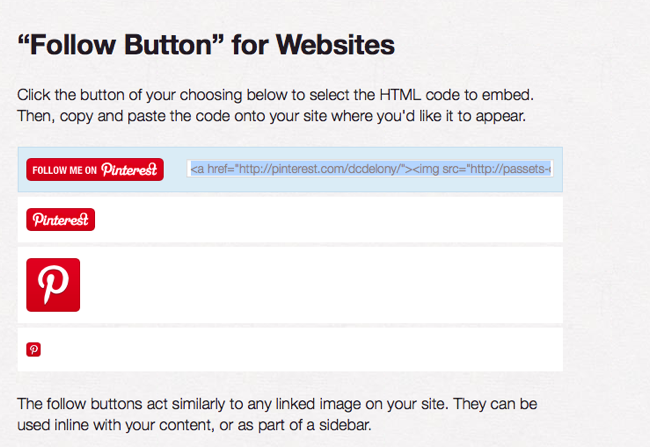
Task: Click the "FOLLOW ME ON" text in red button
Action: pos(64,170)
